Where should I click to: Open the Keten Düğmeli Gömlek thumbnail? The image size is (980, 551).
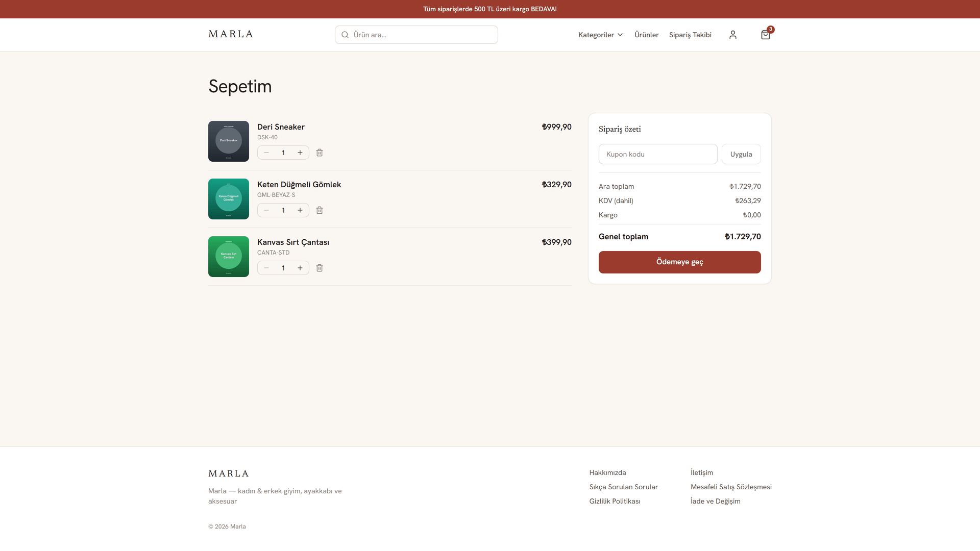tap(229, 199)
